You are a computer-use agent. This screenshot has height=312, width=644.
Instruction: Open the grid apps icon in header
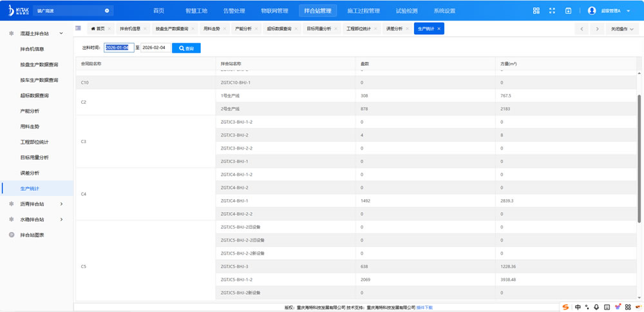(536, 11)
